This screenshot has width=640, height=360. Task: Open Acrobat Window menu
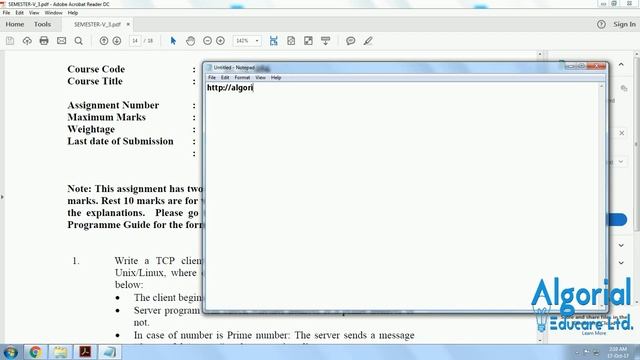tap(53, 13)
